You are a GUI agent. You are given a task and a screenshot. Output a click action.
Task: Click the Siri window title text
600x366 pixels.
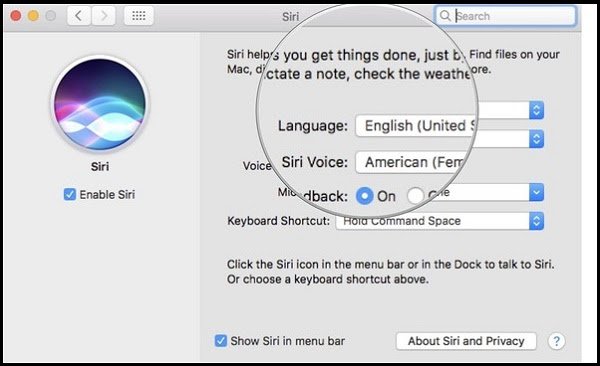[290, 16]
